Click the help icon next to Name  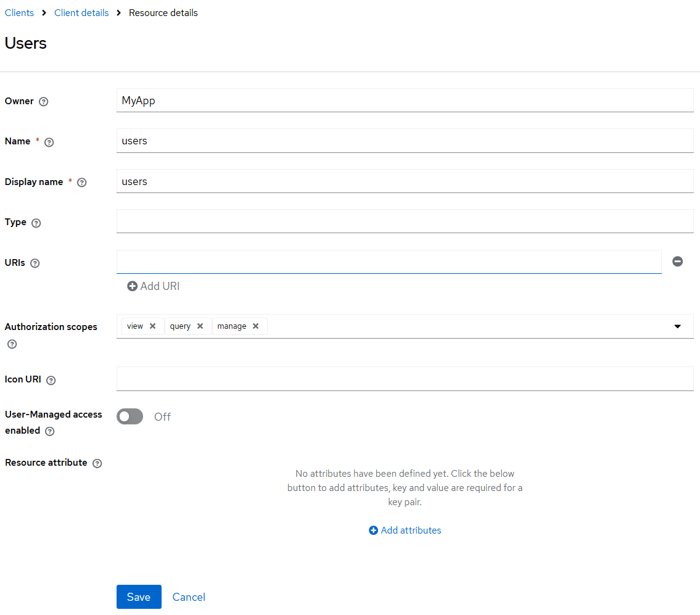49,141
